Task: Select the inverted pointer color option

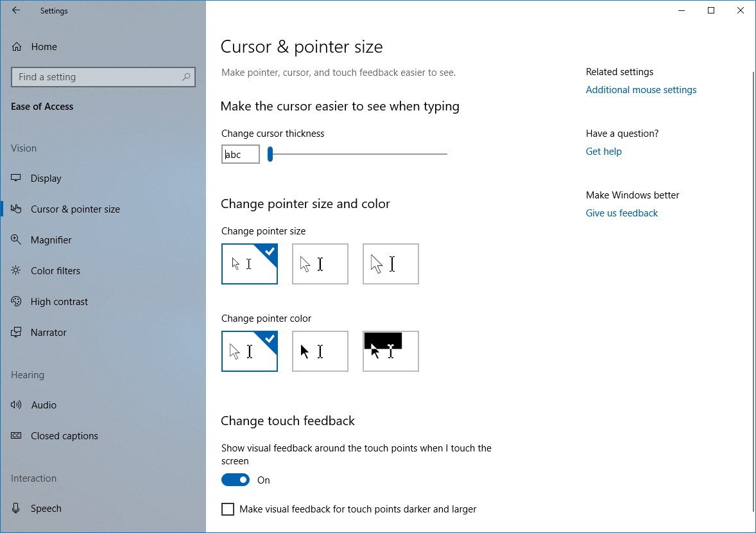Action: pyautogui.click(x=390, y=351)
